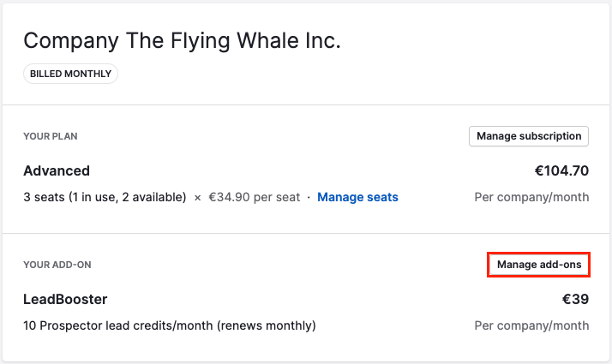Click the Manage subscription button
This screenshot has width=612, height=364.
(x=529, y=136)
